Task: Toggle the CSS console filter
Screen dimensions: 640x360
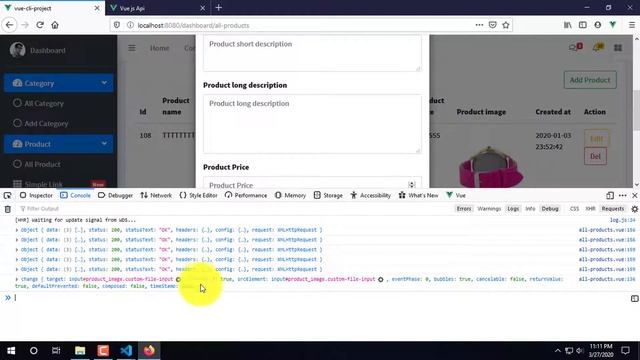Action: [x=574, y=209]
